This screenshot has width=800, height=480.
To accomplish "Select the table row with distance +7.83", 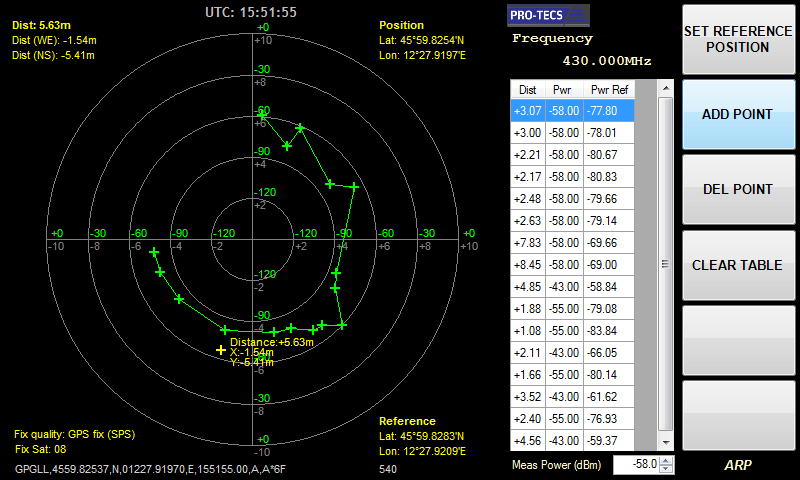I will pyautogui.click(x=582, y=243).
